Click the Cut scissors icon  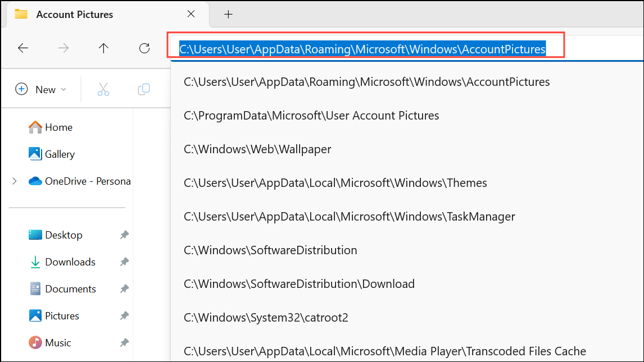pyautogui.click(x=103, y=89)
